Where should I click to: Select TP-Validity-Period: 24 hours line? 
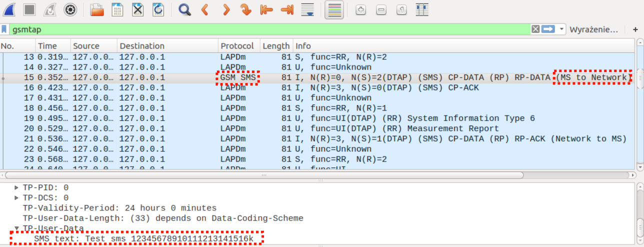click(x=119, y=208)
